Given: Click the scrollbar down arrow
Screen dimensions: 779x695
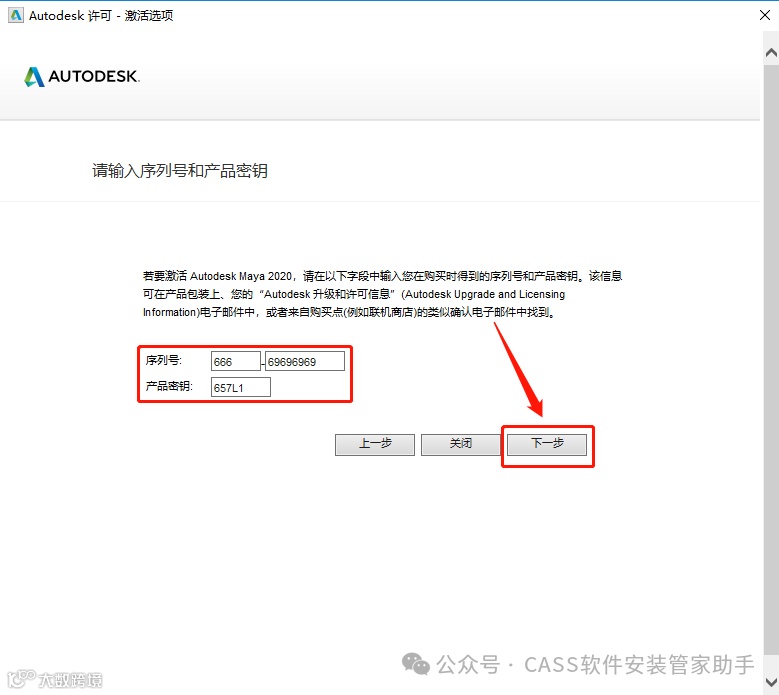Looking at the screenshot, I should point(771,682).
